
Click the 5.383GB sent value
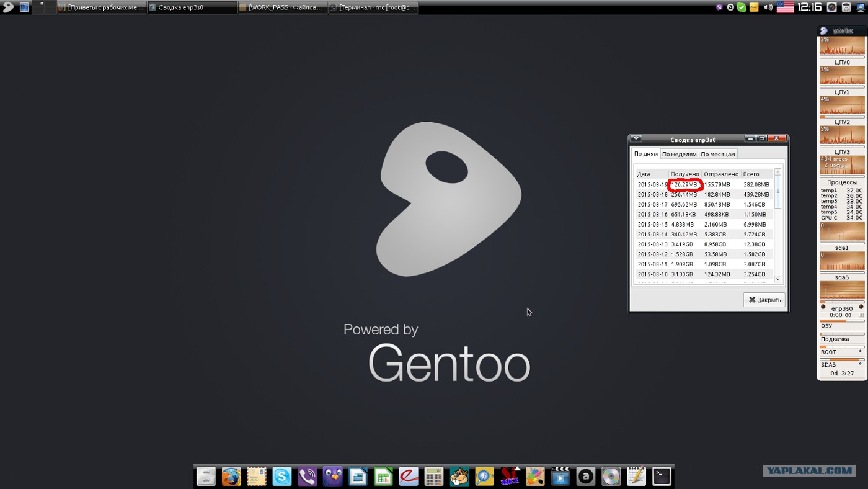[715, 234]
